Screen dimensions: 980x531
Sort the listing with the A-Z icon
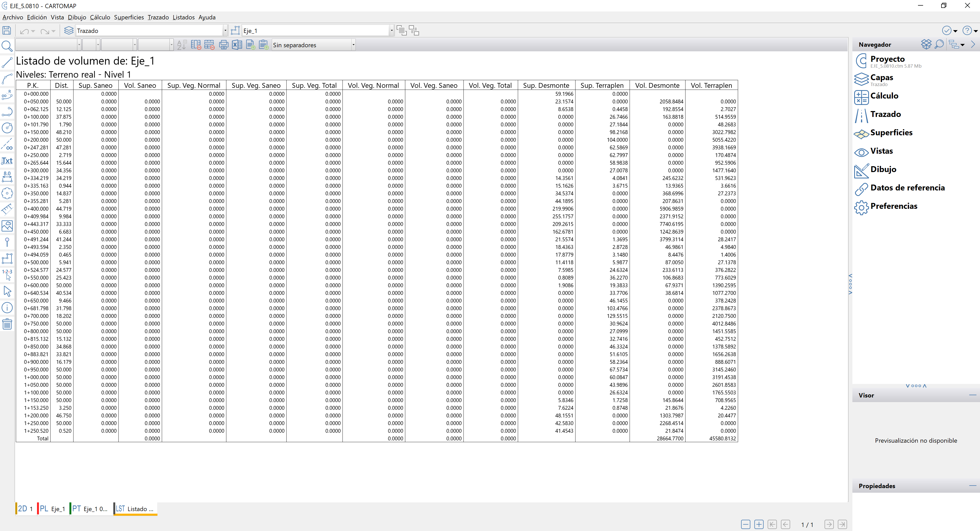(181, 45)
